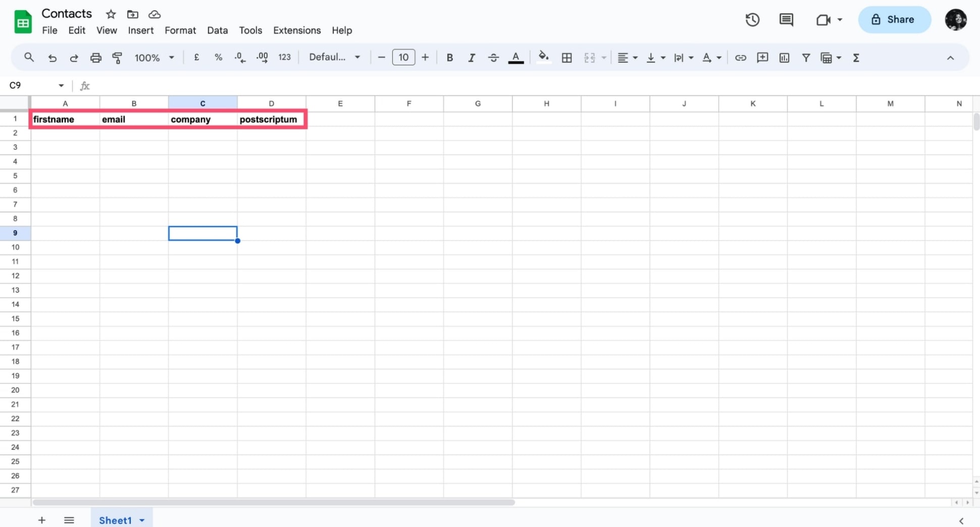Decrease font size minus button
Image resolution: width=980 pixels, height=527 pixels.
(x=381, y=58)
